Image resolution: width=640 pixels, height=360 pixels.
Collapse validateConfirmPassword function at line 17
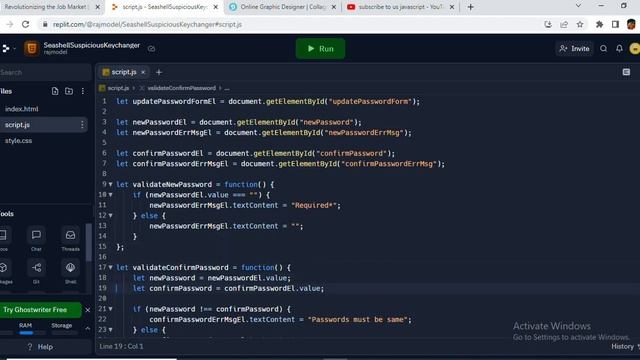[x=111, y=268]
